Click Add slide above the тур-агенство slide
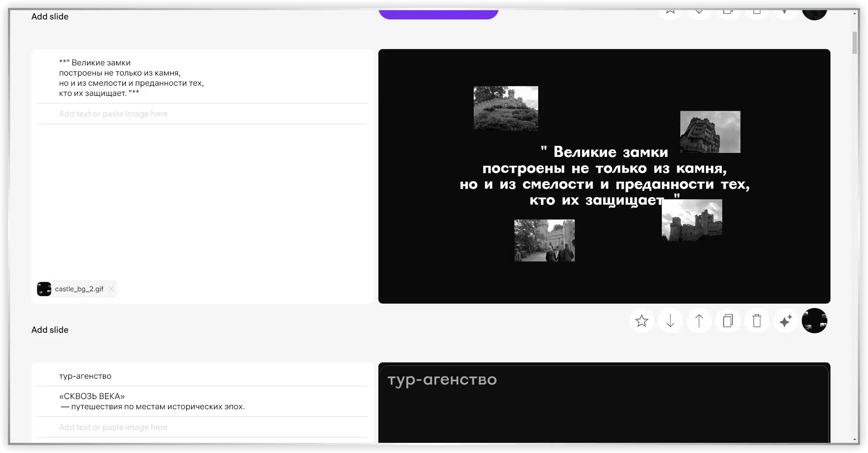Image resolution: width=868 pixels, height=453 pixels. (50, 330)
